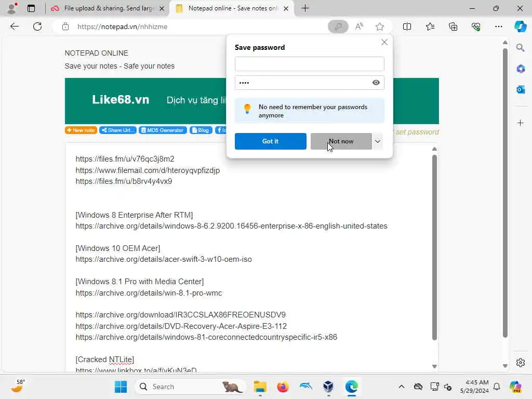Show hidden system tray icons

[402, 387]
